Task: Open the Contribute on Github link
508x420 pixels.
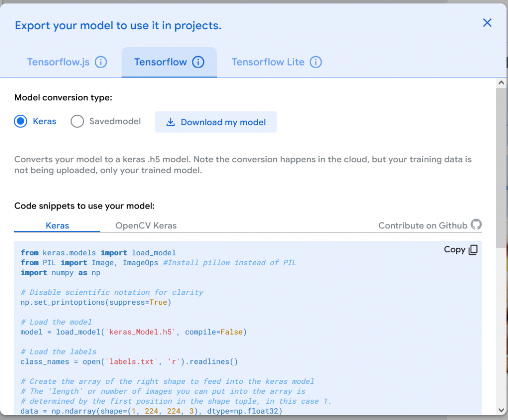Action: click(x=423, y=225)
